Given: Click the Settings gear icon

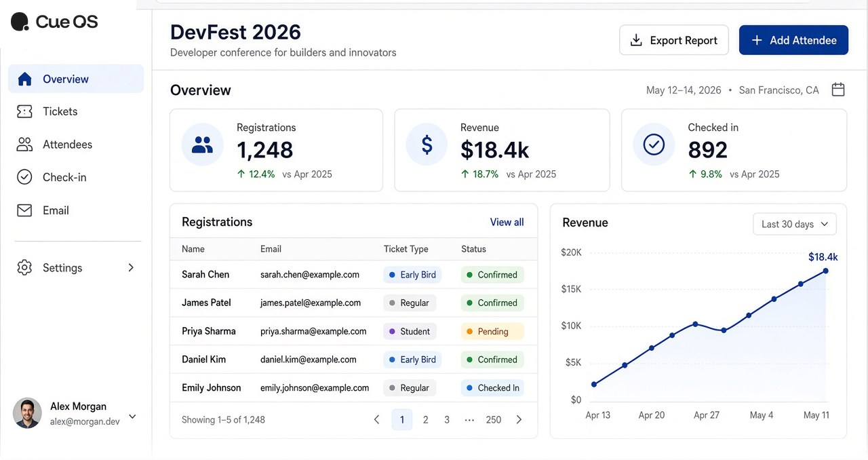Looking at the screenshot, I should (x=25, y=267).
